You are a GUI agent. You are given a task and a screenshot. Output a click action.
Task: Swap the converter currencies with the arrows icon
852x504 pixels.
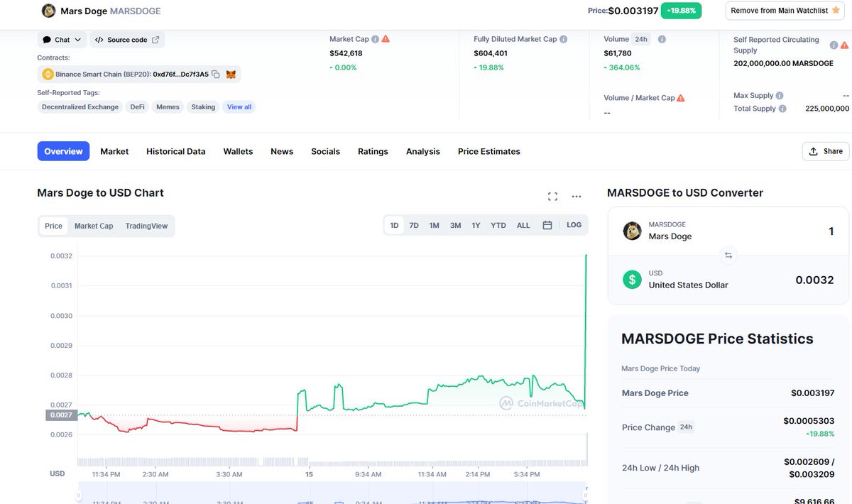(728, 256)
